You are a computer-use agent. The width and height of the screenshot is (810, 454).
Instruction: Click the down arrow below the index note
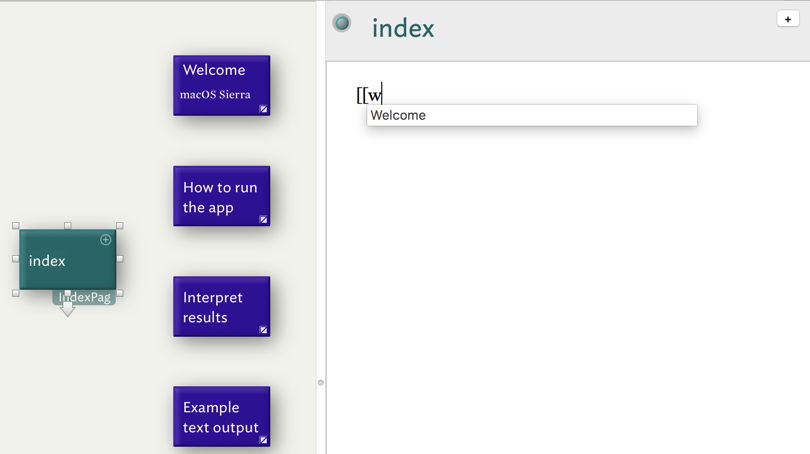67,310
